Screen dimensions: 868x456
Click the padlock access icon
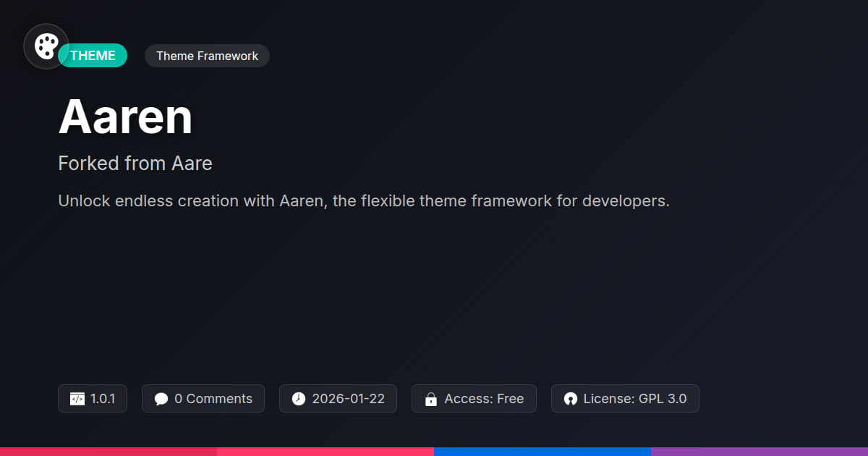(x=431, y=399)
